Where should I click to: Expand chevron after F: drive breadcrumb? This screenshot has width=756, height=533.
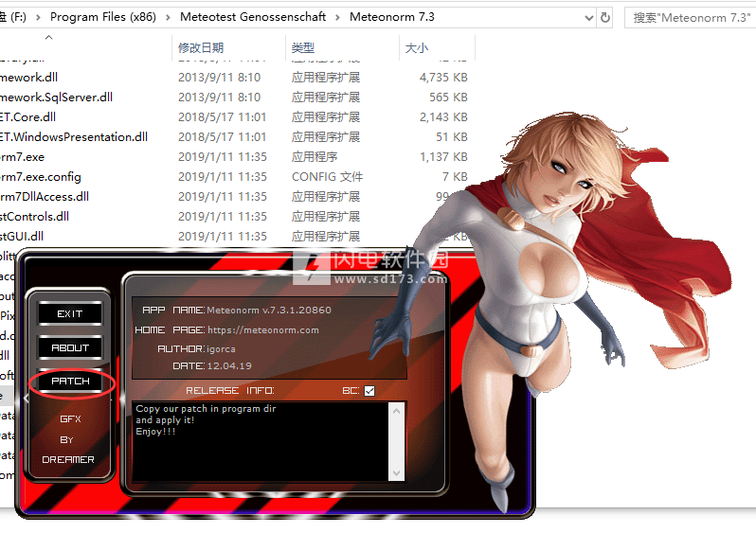pos(39,17)
